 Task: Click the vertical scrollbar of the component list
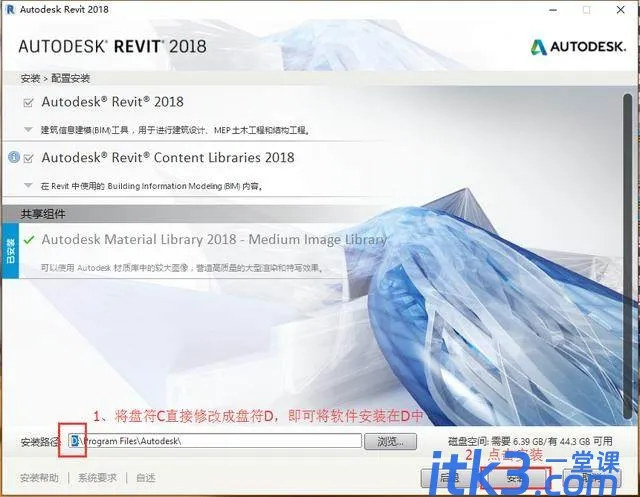[627, 256]
